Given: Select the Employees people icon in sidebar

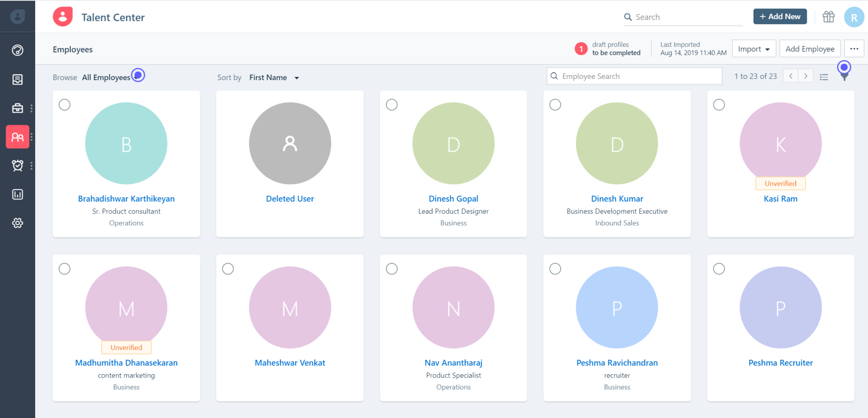Looking at the screenshot, I should pyautogui.click(x=17, y=137).
